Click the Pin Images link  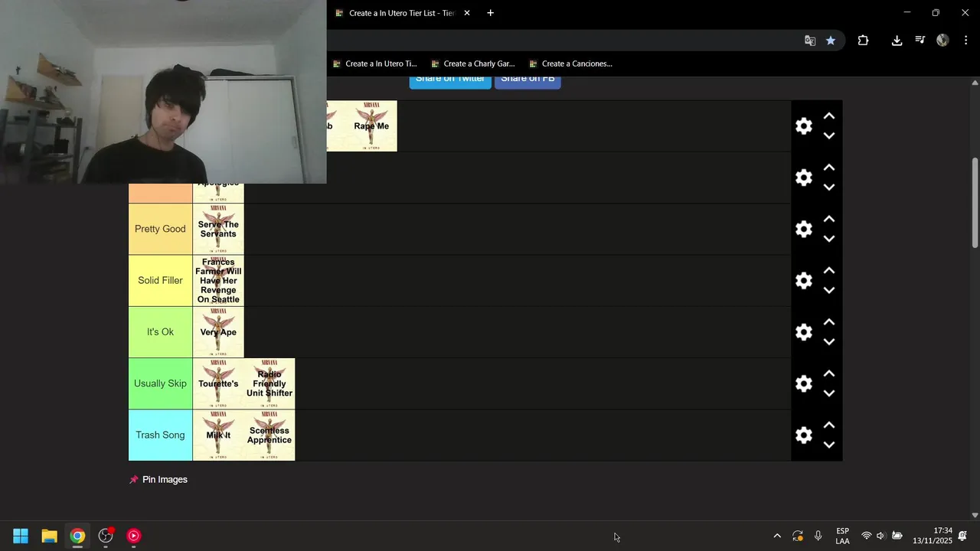[x=158, y=480]
